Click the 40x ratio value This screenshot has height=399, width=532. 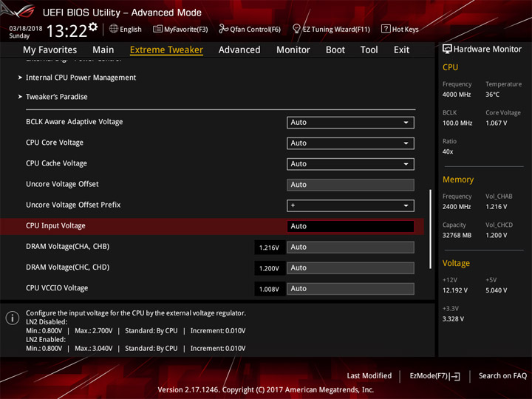point(448,151)
